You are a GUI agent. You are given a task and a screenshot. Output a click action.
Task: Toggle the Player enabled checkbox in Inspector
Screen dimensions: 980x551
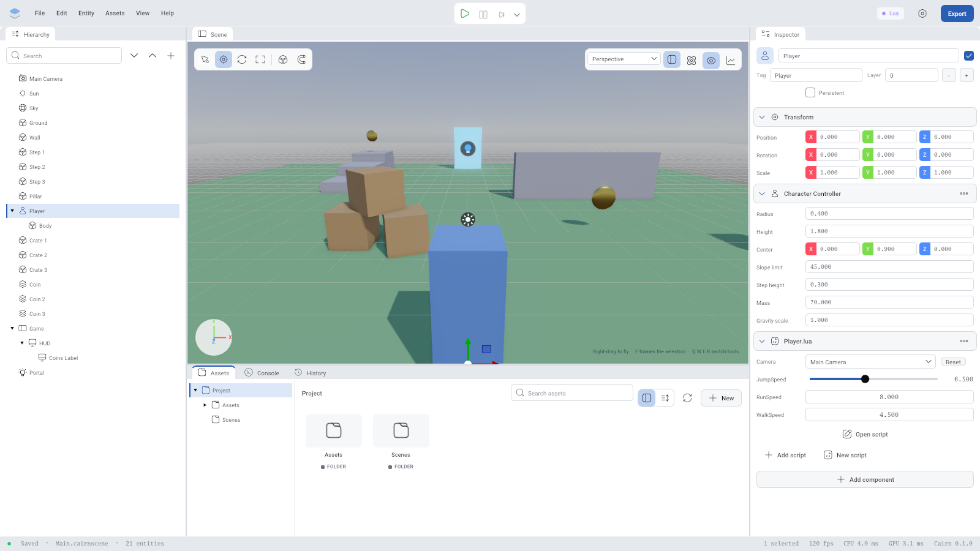coord(969,56)
